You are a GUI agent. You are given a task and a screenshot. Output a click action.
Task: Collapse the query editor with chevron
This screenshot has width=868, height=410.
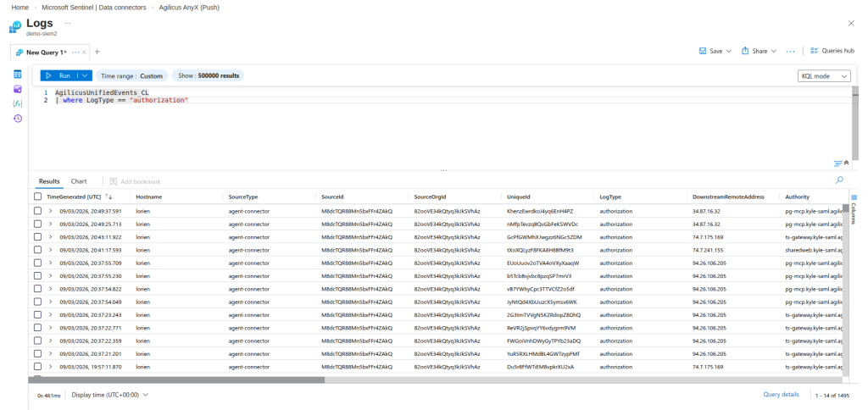click(846, 163)
